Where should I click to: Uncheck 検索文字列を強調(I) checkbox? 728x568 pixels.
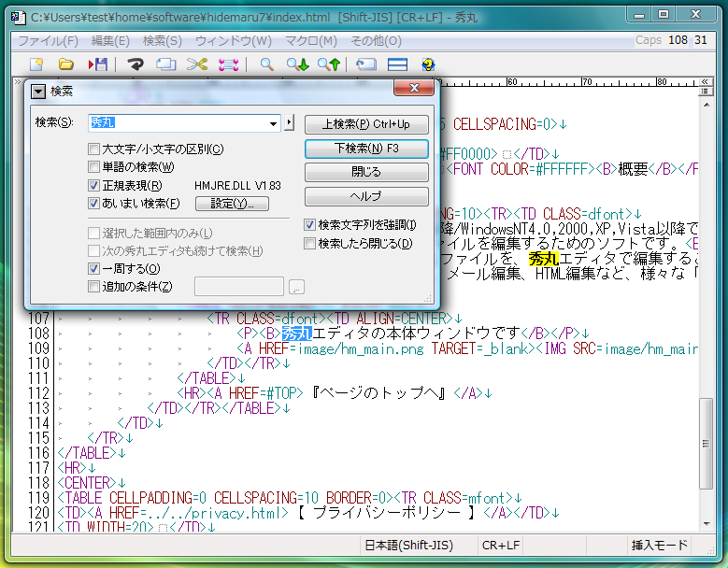coord(309,225)
